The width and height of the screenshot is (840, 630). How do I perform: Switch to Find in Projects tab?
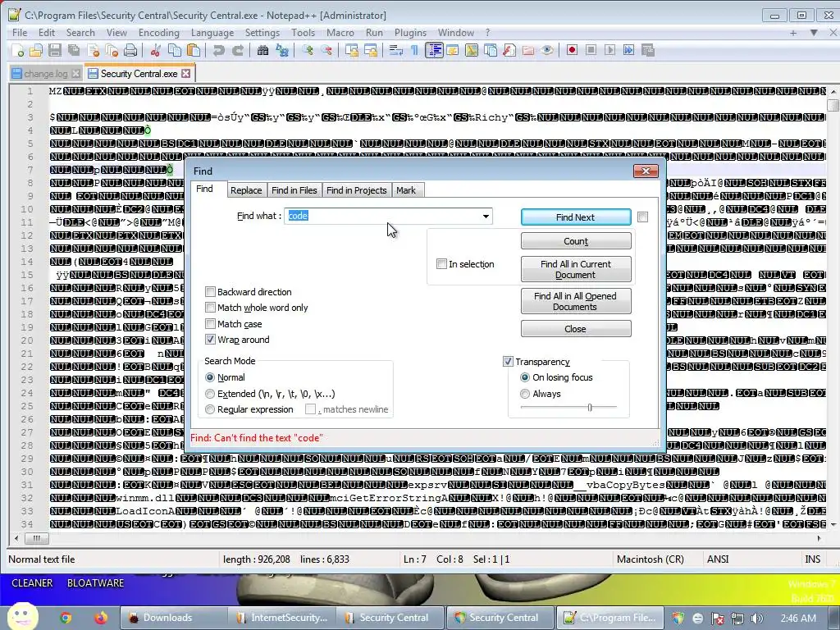pyautogui.click(x=357, y=190)
